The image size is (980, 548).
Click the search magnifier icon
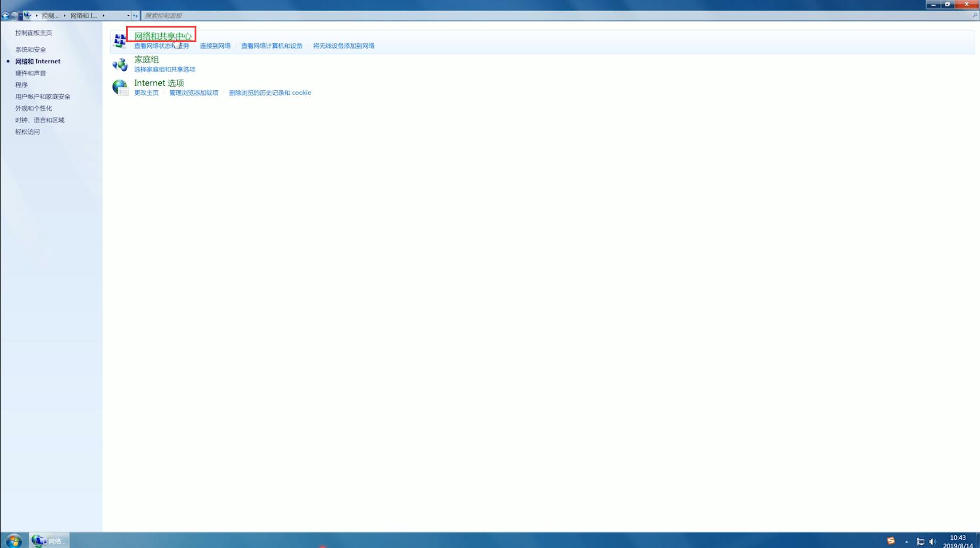[975, 16]
